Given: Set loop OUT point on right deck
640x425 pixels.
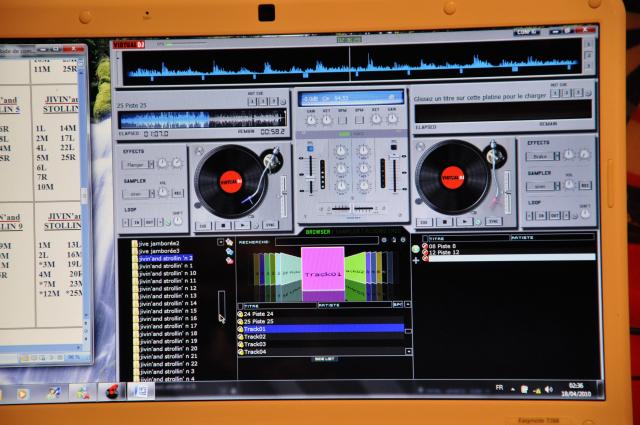Looking at the screenshot, I should click(x=554, y=215).
